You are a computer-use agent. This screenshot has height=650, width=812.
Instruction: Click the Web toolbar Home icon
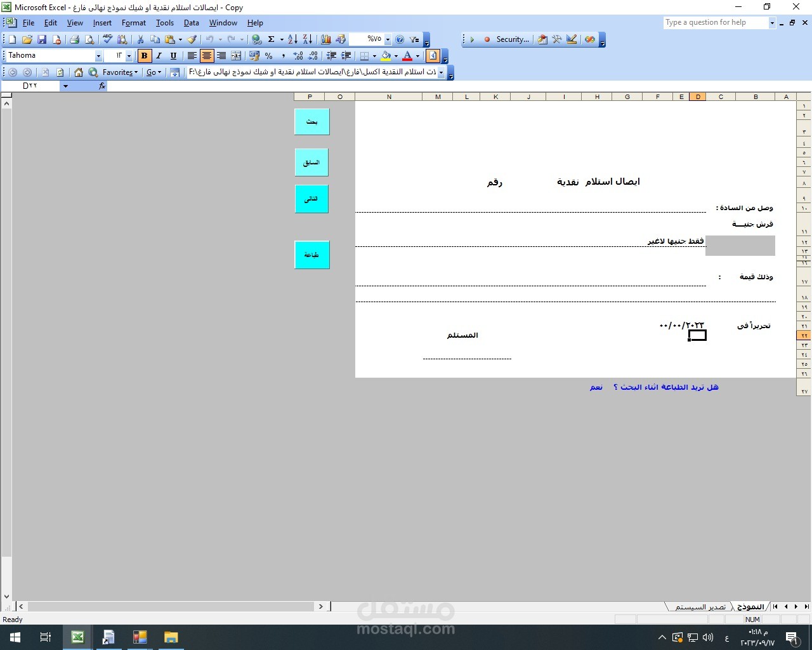[x=79, y=72]
